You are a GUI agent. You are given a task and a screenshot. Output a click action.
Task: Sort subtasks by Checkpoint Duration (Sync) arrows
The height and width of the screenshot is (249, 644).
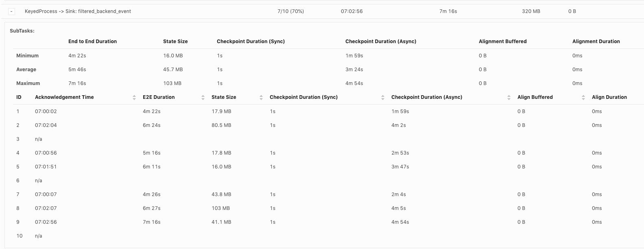tap(383, 98)
